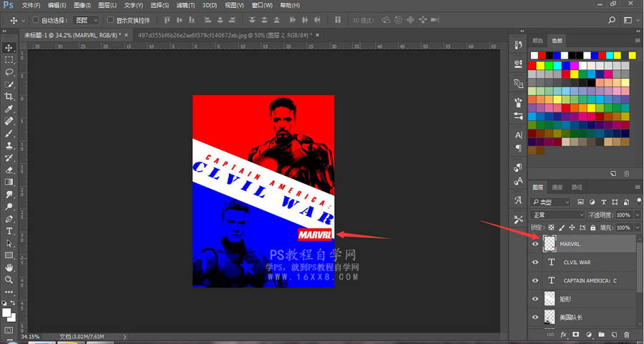Close the 未标题-1 document tab
Screen dimensions: 644x344
pyautogui.click(x=126, y=35)
